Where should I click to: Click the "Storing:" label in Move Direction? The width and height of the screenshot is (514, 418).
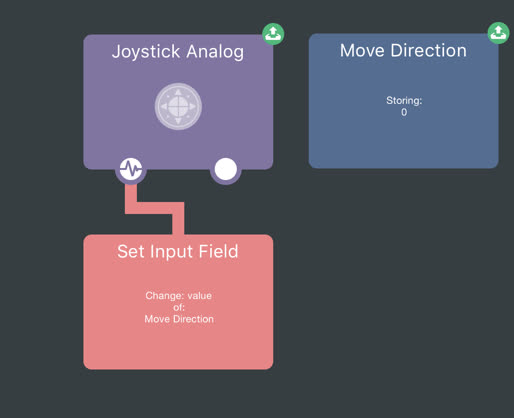pos(404,100)
